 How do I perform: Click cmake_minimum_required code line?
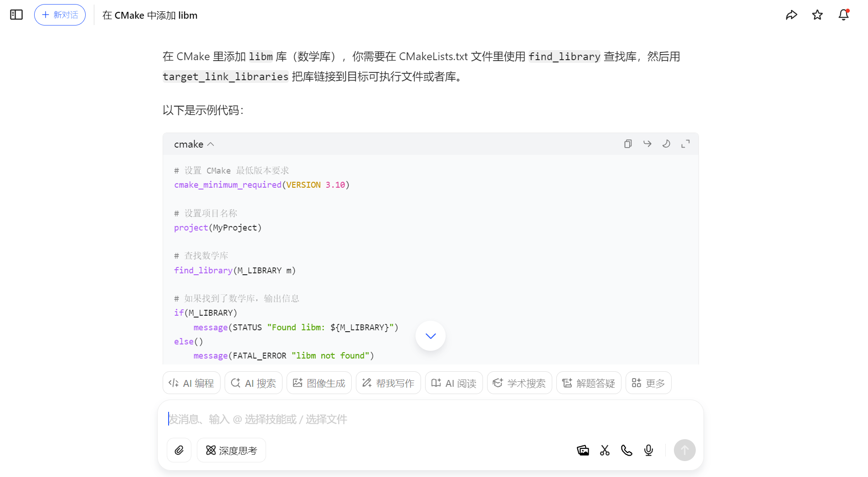tap(262, 185)
